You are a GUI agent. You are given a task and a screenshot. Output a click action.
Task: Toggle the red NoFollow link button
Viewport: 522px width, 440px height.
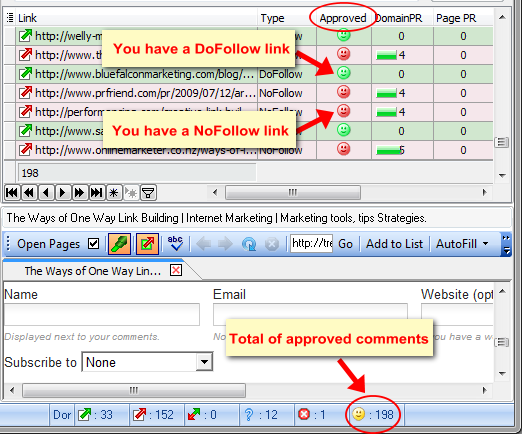coord(147,244)
